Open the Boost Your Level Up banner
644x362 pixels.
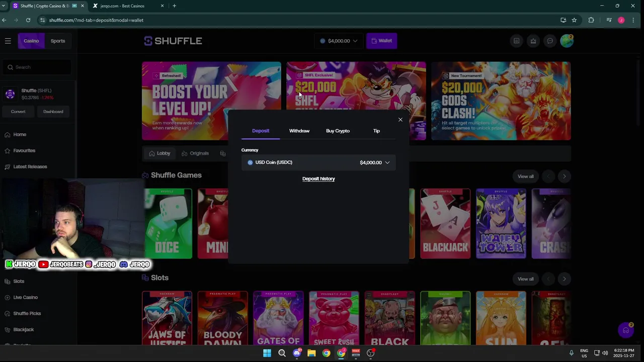pyautogui.click(x=211, y=101)
